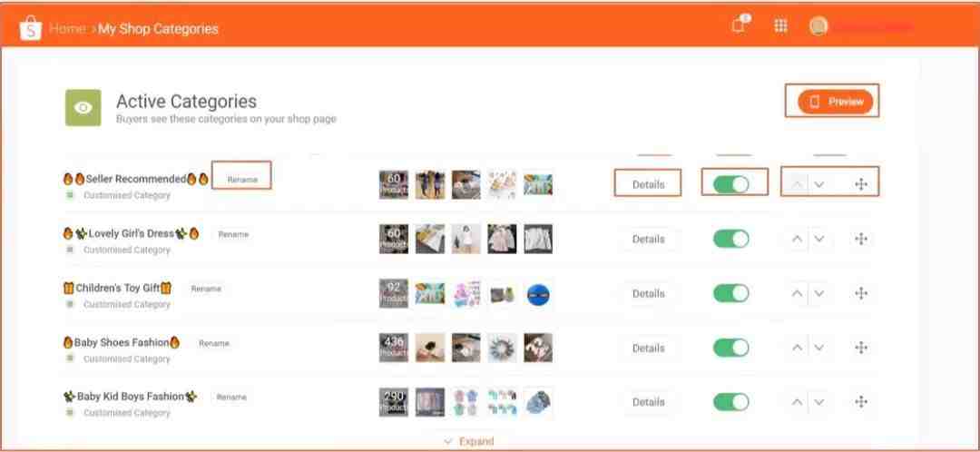980x452 pixels.
Task: Move Baby Shoes Fashion down with chevron
Action: [x=818, y=348]
